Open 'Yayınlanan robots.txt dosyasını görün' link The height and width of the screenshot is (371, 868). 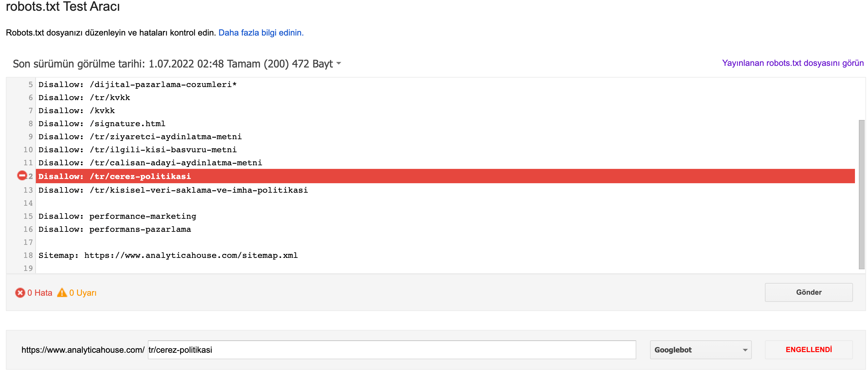pos(793,63)
